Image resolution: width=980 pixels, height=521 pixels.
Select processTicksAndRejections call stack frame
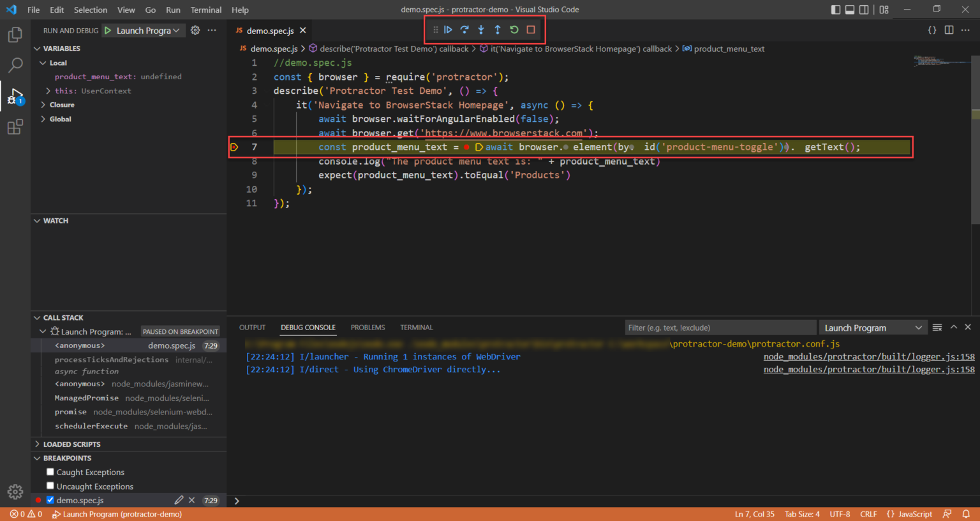pyautogui.click(x=112, y=359)
